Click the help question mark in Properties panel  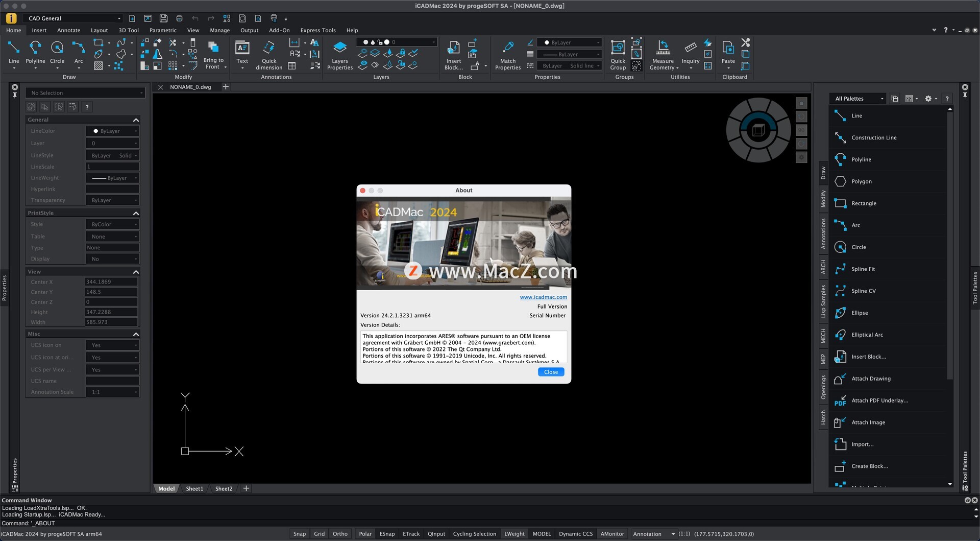pos(87,107)
